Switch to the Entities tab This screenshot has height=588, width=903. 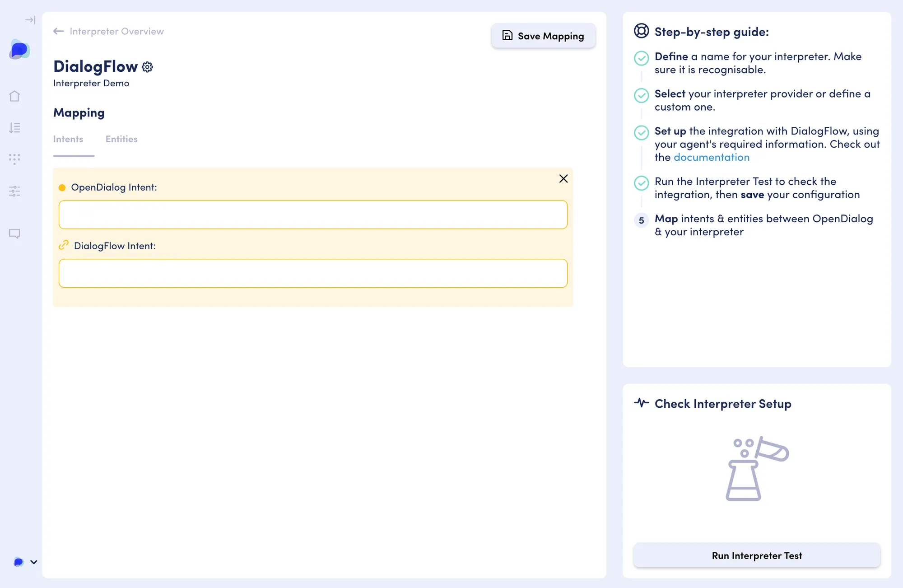pos(121,139)
